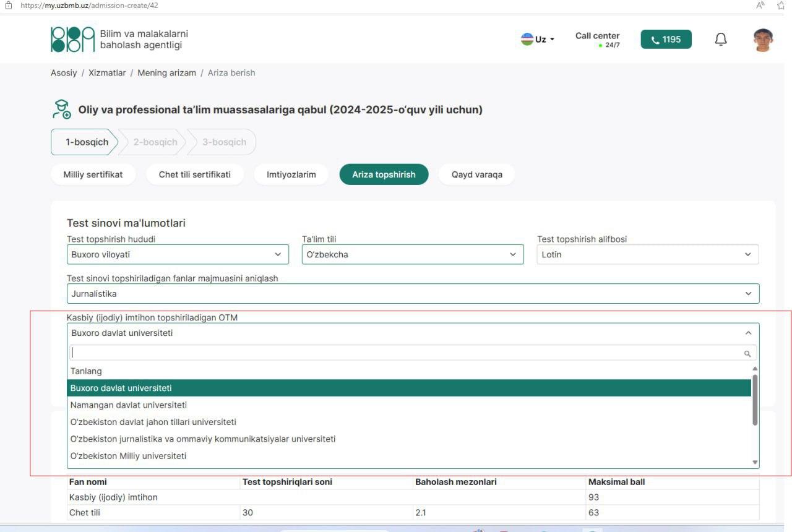
Task: Expand Test topshirish alifbosi dropdown
Action: [648, 254]
